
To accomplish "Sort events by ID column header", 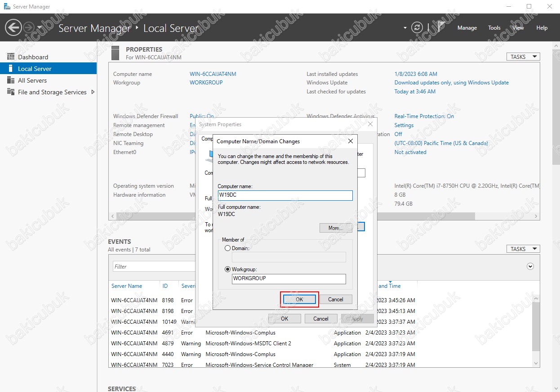I will point(165,286).
